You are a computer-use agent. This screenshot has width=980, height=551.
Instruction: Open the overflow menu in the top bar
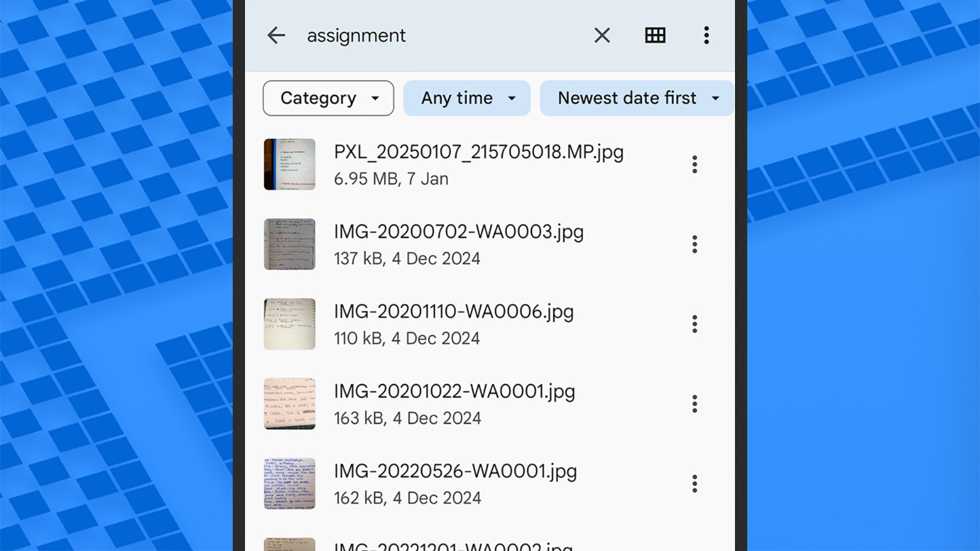(x=706, y=35)
